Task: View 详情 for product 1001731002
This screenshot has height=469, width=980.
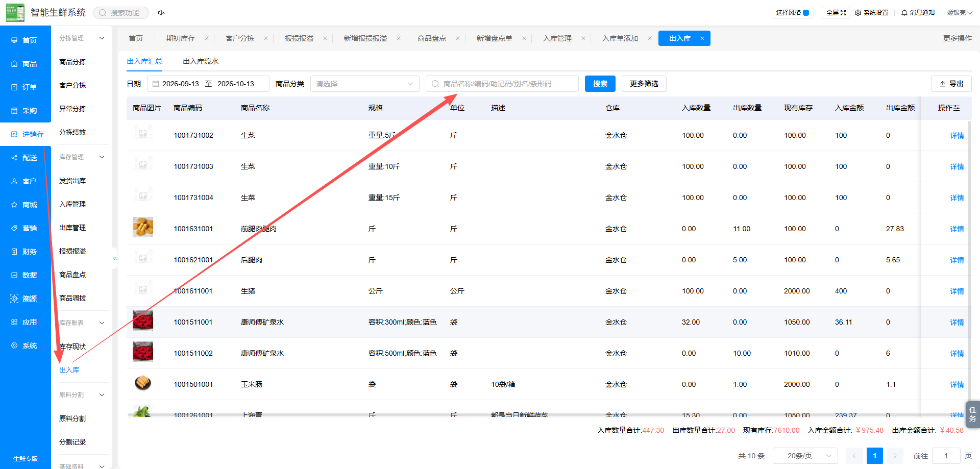Action: tap(957, 136)
